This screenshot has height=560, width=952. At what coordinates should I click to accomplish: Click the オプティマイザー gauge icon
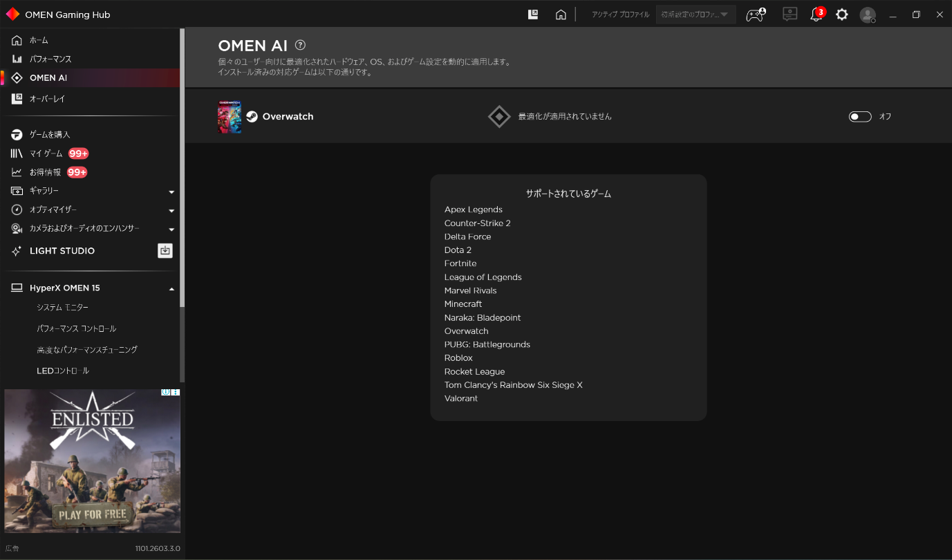coord(17,209)
